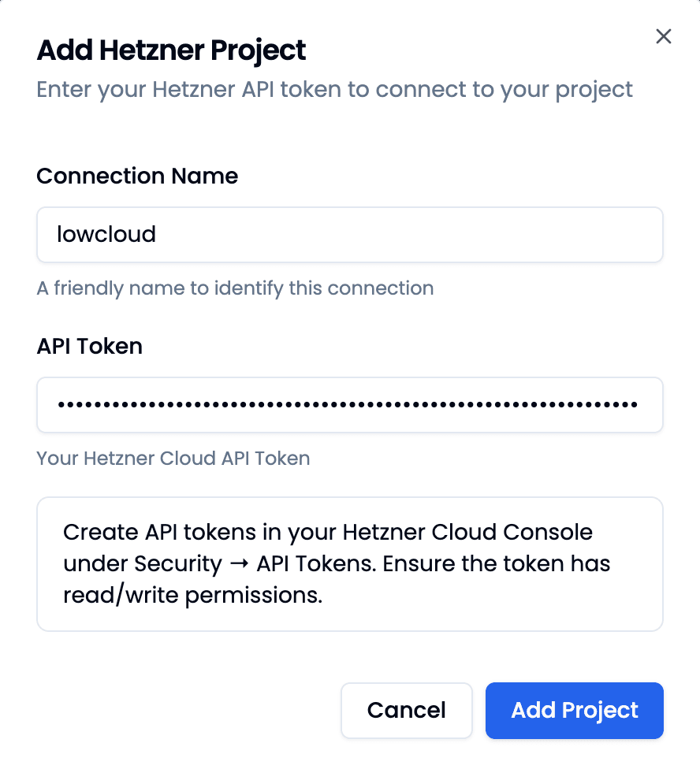Image resolution: width=700 pixels, height=769 pixels.
Task: Click the Connection Name field label
Action: 136,176
